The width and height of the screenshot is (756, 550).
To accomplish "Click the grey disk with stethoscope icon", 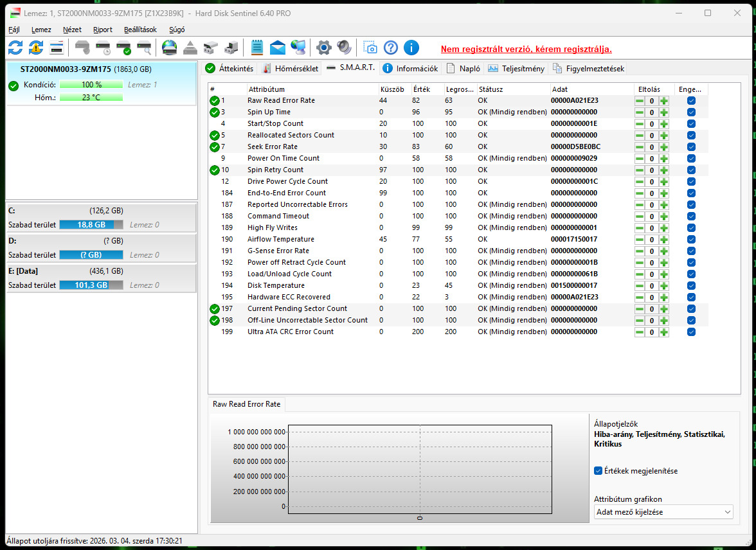I will click(x=82, y=48).
